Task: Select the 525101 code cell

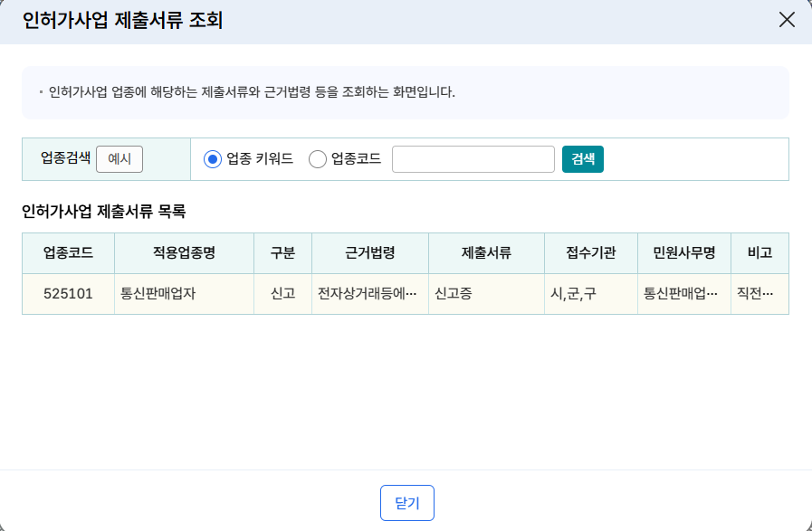Action: pyautogui.click(x=68, y=293)
